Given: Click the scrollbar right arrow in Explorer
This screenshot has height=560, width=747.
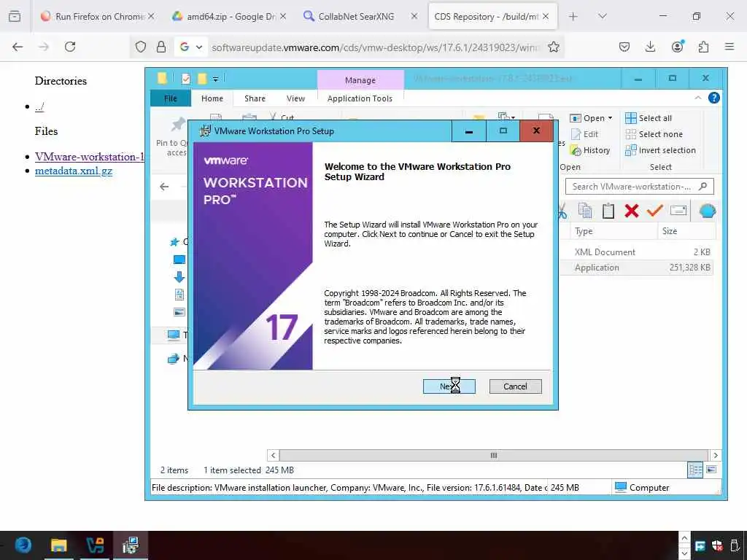Looking at the screenshot, I should [715, 455].
